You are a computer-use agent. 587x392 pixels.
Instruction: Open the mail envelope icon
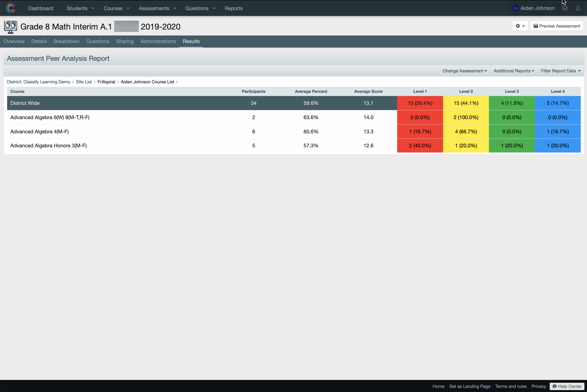pos(565,8)
